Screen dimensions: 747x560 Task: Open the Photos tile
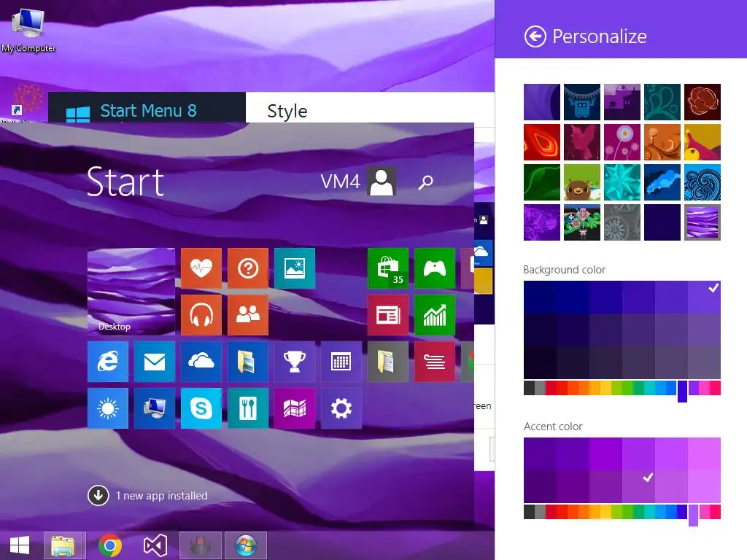(x=295, y=268)
